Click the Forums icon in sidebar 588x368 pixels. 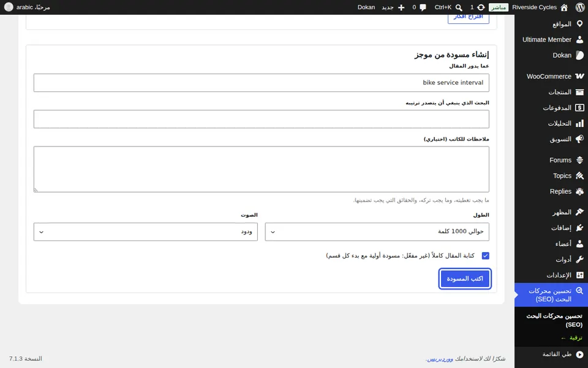pos(580,160)
